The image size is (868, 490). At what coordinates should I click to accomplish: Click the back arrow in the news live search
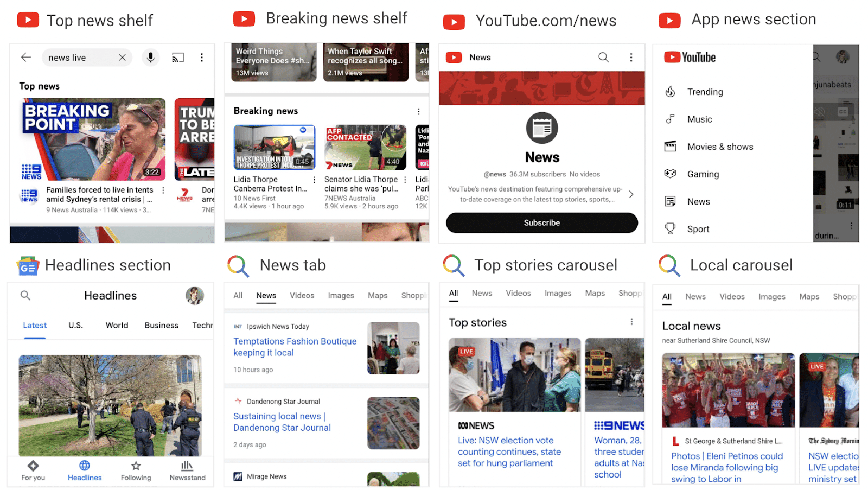tap(26, 58)
